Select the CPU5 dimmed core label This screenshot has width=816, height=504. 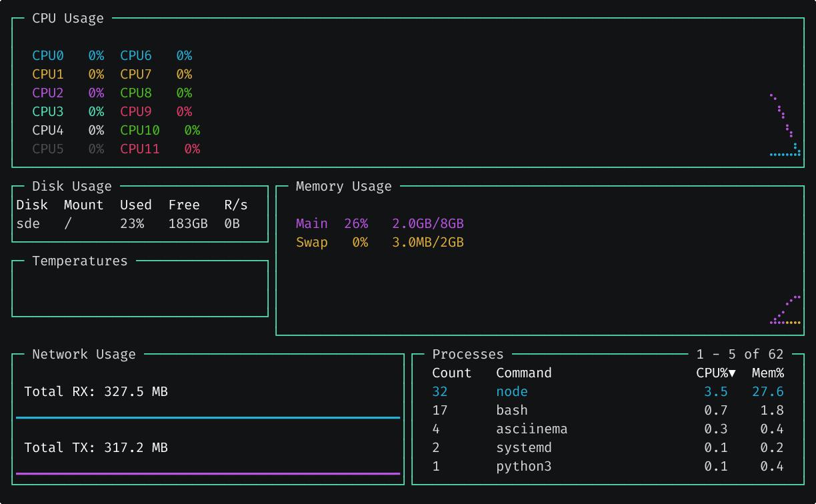[47, 149]
